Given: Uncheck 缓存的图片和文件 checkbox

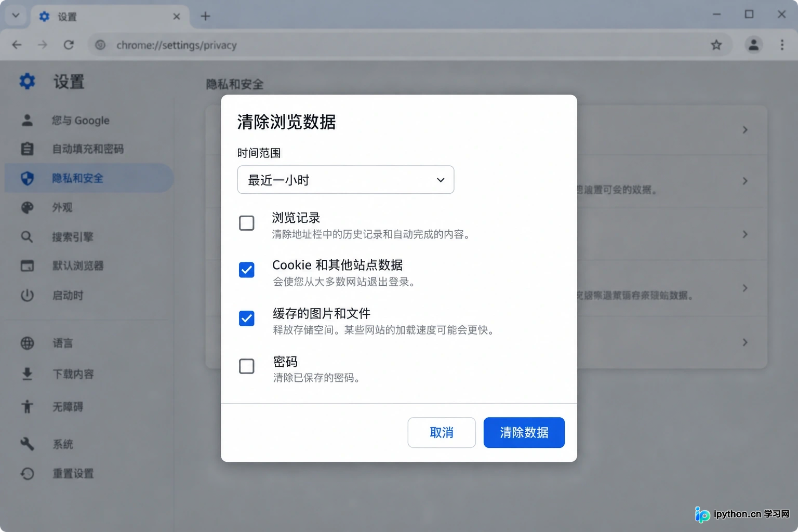Looking at the screenshot, I should (247, 318).
